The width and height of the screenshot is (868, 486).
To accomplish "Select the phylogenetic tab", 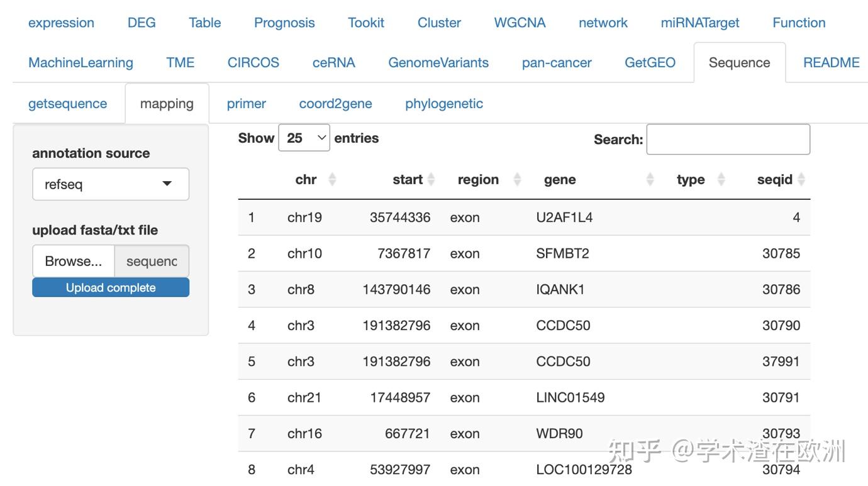I will 444,103.
